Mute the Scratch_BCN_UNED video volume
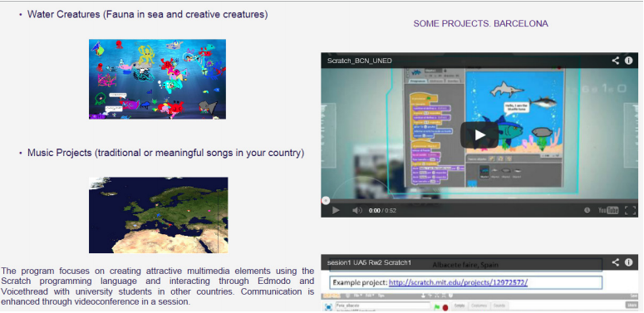The image size is (644, 313). pyautogui.click(x=357, y=210)
